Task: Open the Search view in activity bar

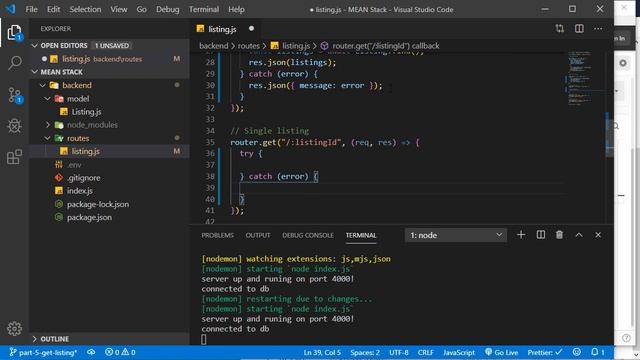Action: point(14,63)
